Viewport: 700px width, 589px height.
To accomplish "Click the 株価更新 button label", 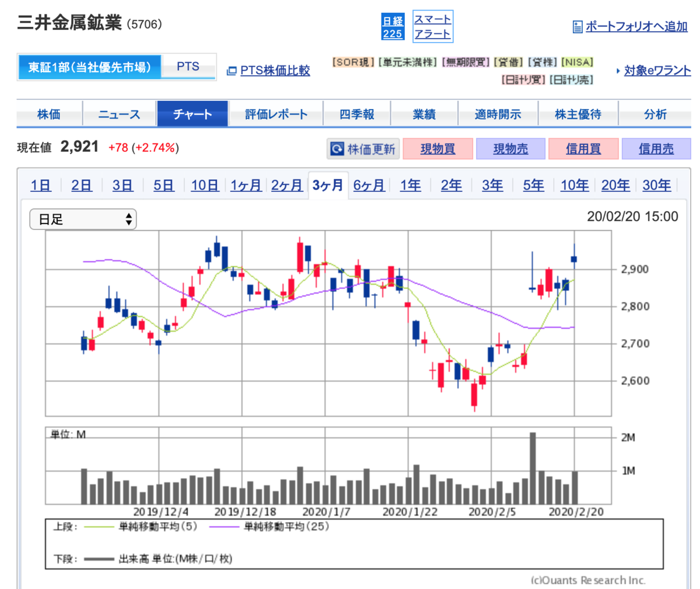I will pyautogui.click(x=371, y=149).
